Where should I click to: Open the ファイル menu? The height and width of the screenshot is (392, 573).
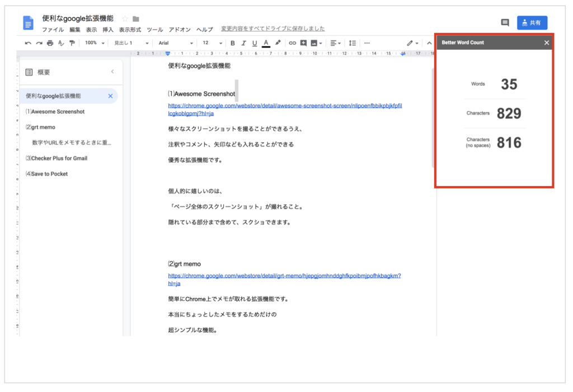pos(53,30)
